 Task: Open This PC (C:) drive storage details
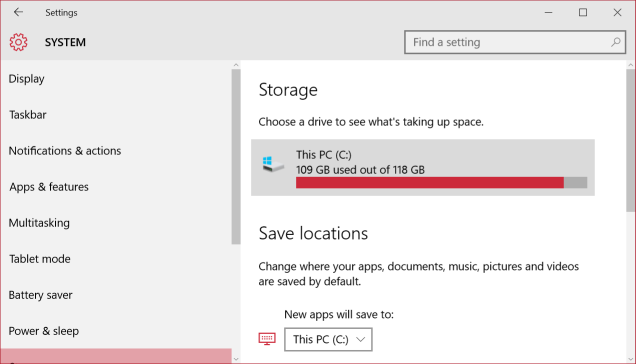423,168
